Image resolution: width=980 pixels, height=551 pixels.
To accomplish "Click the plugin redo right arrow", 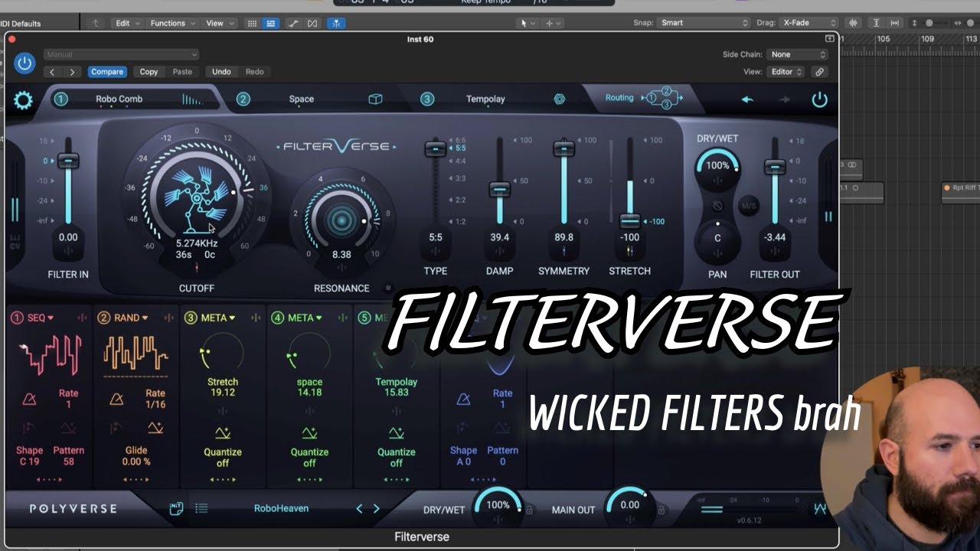I will coord(784,99).
